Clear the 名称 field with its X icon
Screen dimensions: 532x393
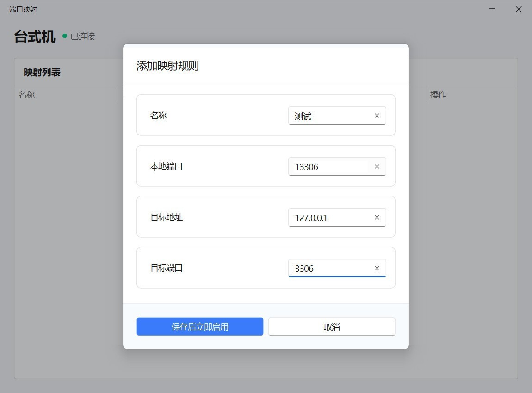[377, 116]
